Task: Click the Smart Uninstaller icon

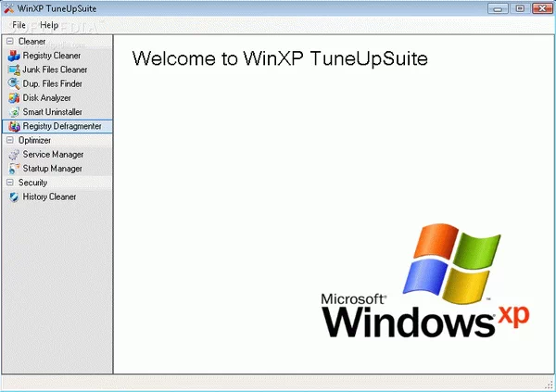Action: (x=14, y=112)
